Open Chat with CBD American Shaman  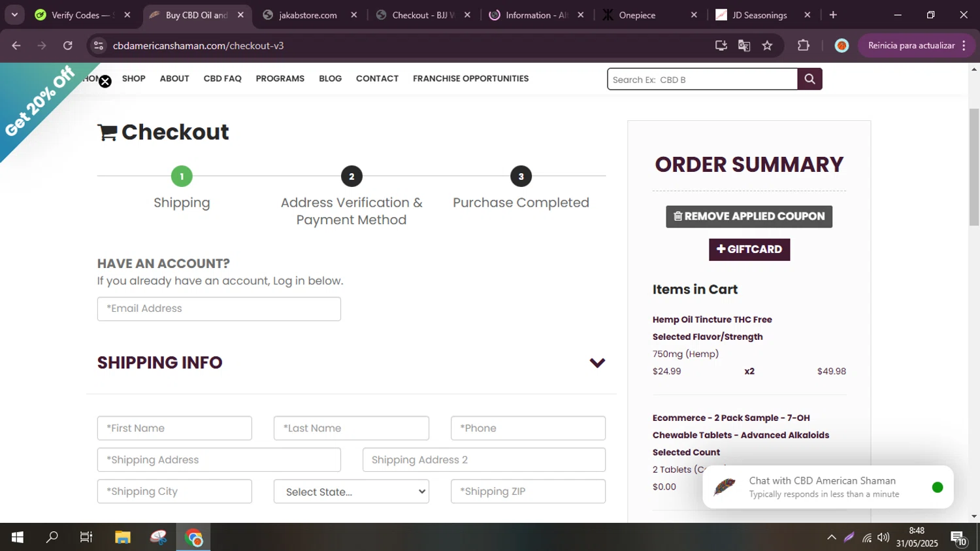click(x=828, y=487)
